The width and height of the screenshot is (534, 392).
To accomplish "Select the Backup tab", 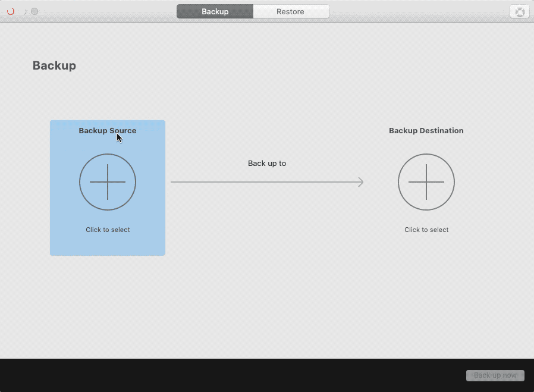I will coord(215,11).
